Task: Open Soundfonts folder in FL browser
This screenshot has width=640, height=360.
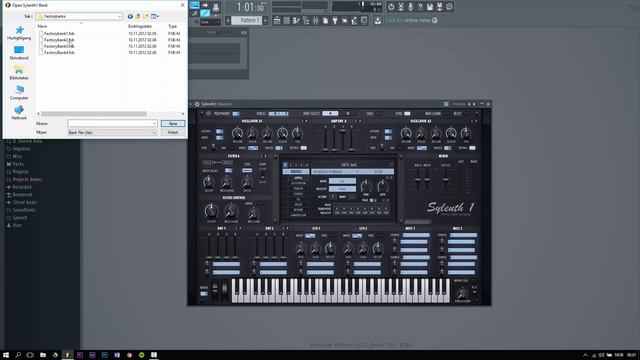Action: coord(24,210)
